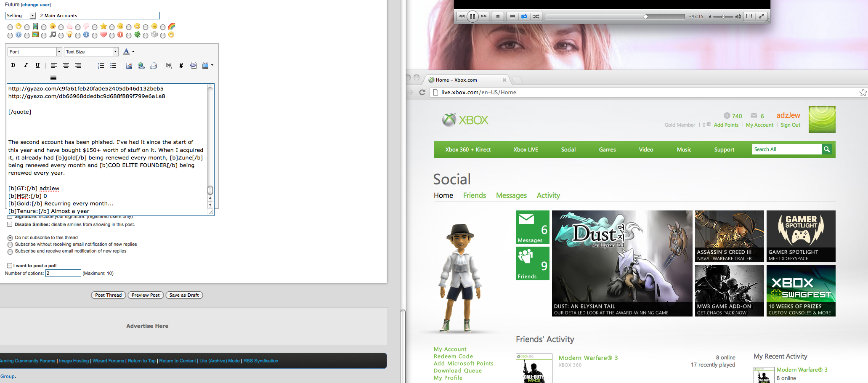The width and height of the screenshot is (868, 383).
Task: Apply italic formatting in the post editor
Action: [25, 65]
